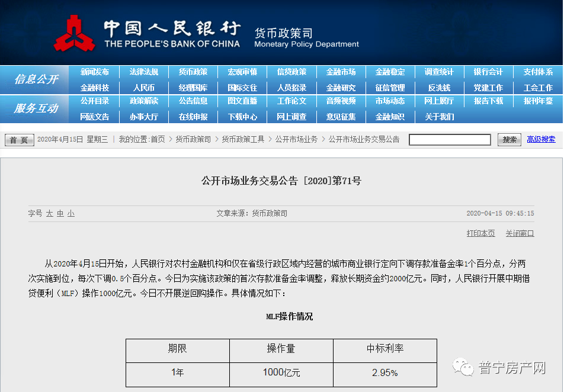564x392 pixels.
Task: Select 网上展厅 menu item
Action: [x=439, y=101]
